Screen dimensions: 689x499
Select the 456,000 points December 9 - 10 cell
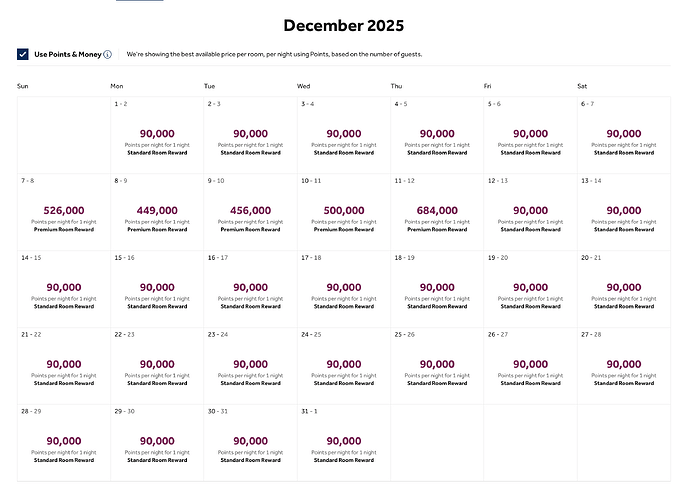(250, 212)
